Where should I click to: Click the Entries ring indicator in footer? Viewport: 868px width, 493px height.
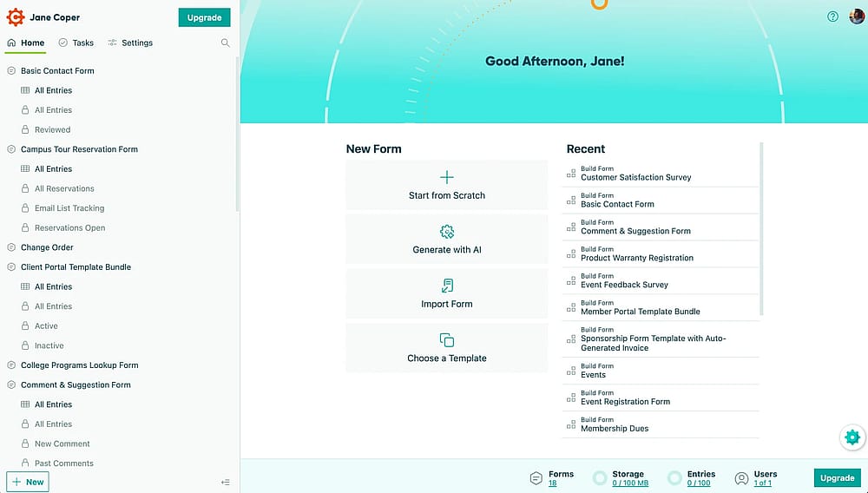(x=674, y=478)
